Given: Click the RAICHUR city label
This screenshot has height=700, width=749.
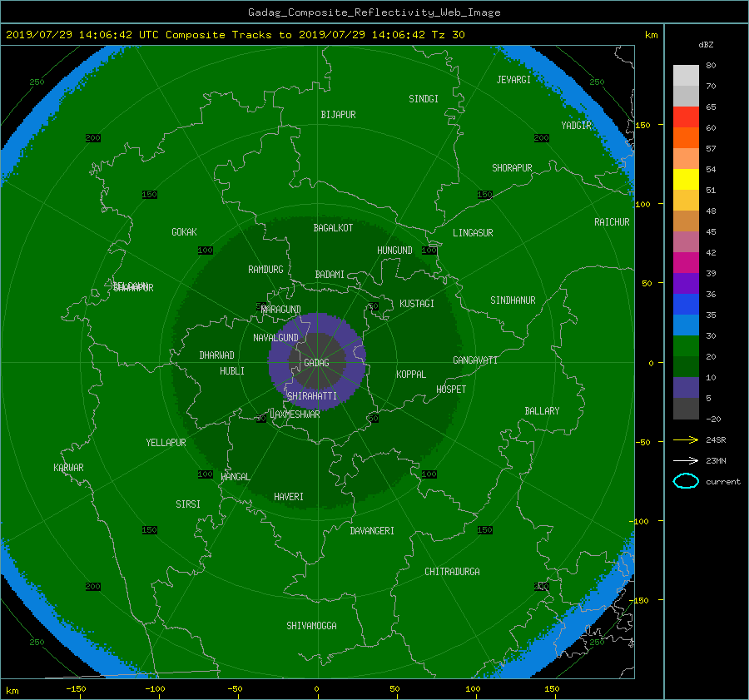Looking at the screenshot, I should (612, 222).
